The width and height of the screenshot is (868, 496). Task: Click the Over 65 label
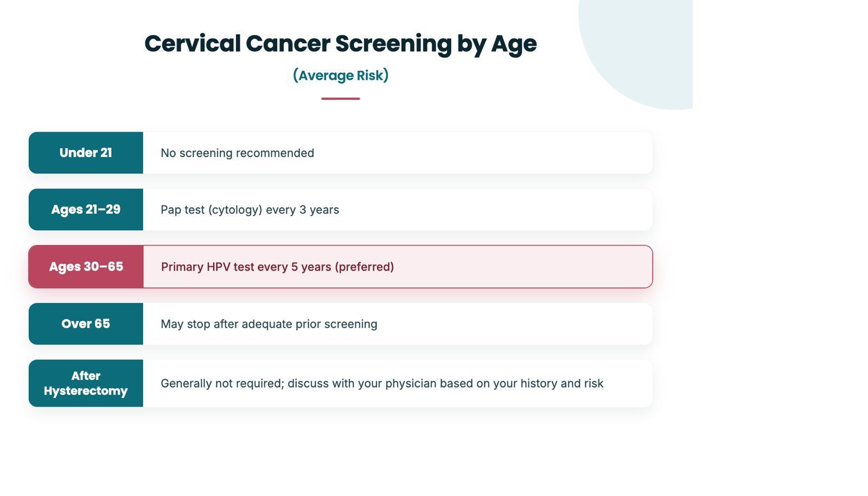coord(86,324)
